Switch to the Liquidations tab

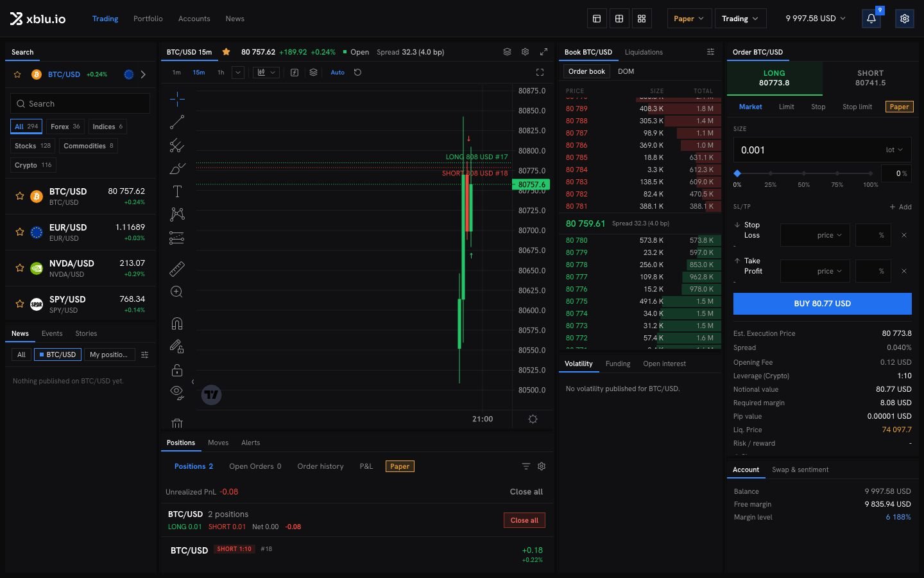[644, 52]
